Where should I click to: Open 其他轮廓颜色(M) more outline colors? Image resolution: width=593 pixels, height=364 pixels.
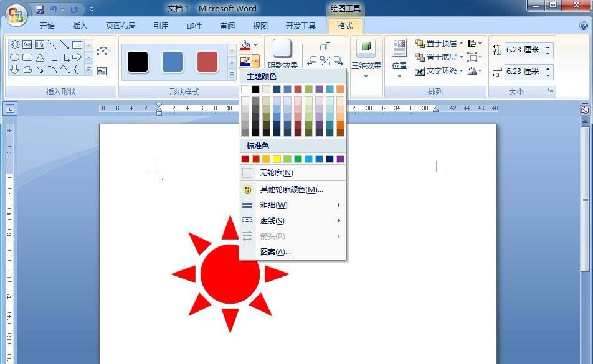click(293, 190)
